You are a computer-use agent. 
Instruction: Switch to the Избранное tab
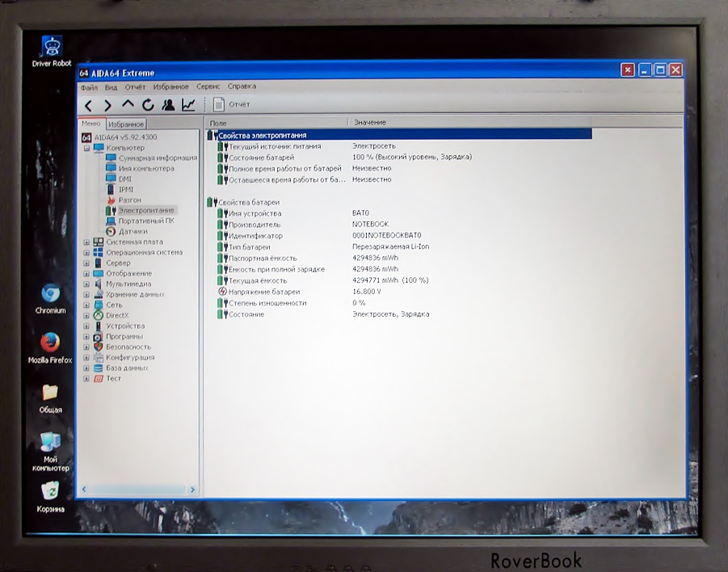point(126,124)
